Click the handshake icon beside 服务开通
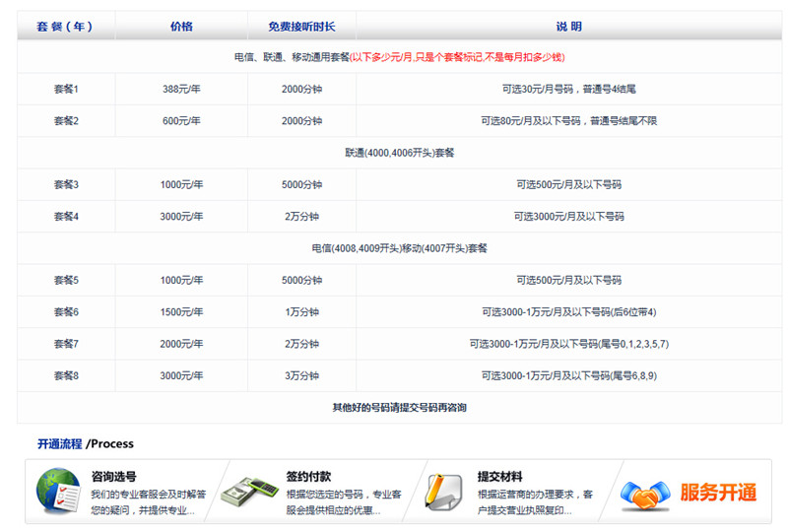Viewport: 788px width, 532px height. (647, 493)
